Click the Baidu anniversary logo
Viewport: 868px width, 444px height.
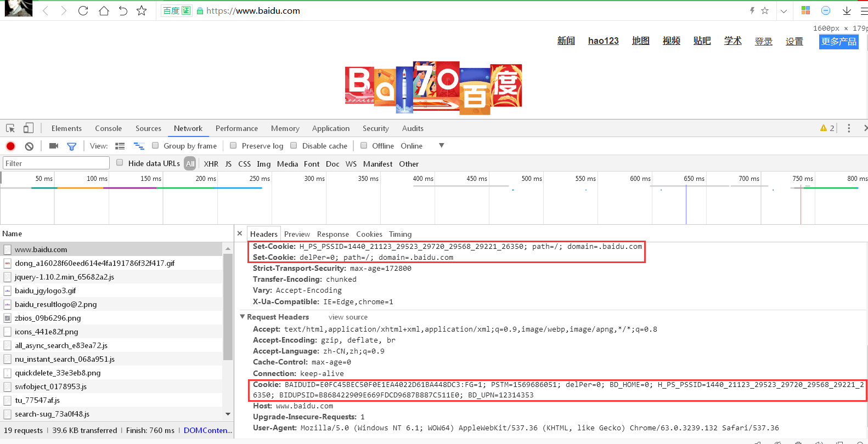[433, 88]
